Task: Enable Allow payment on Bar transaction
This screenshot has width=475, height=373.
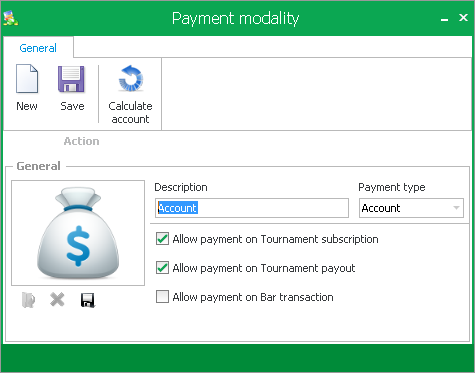Action: coord(162,296)
